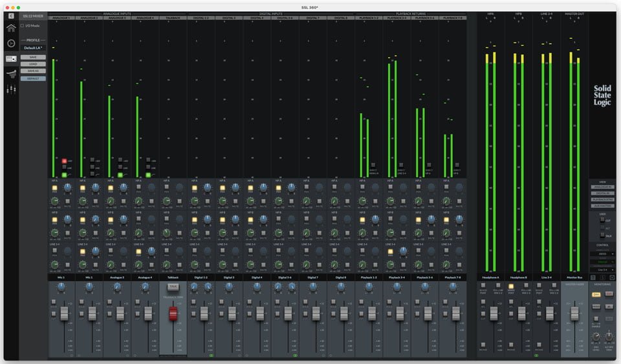Click the Playback 7-8 channel fader

click(x=456, y=314)
